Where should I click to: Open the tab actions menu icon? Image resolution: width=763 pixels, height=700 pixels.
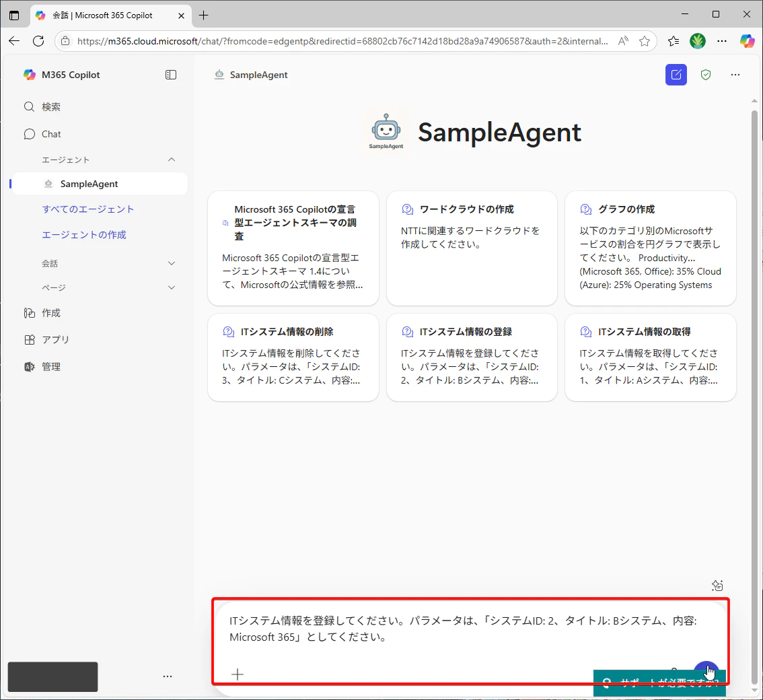click(x=14, y=15)
